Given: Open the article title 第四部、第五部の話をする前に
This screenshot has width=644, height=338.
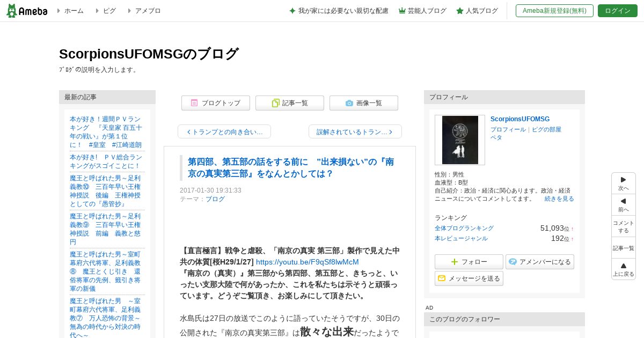Looking at the screenshot, I should click(x=291, y=168).
